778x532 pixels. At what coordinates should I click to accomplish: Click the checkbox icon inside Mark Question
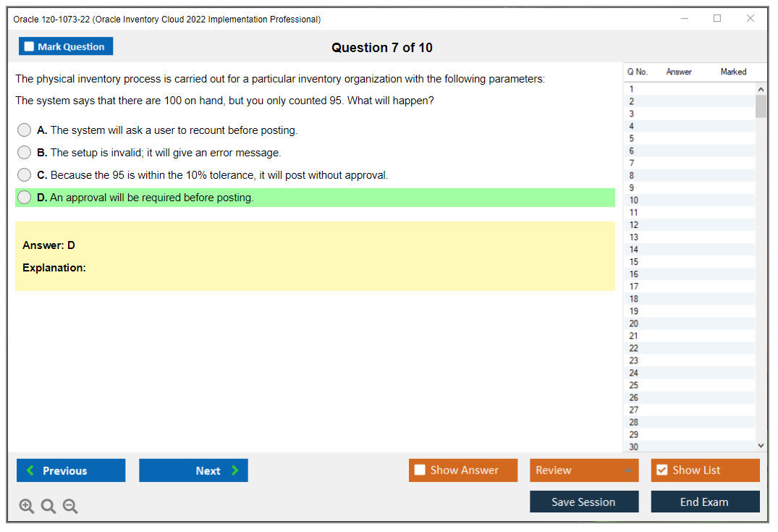(28, 46)
